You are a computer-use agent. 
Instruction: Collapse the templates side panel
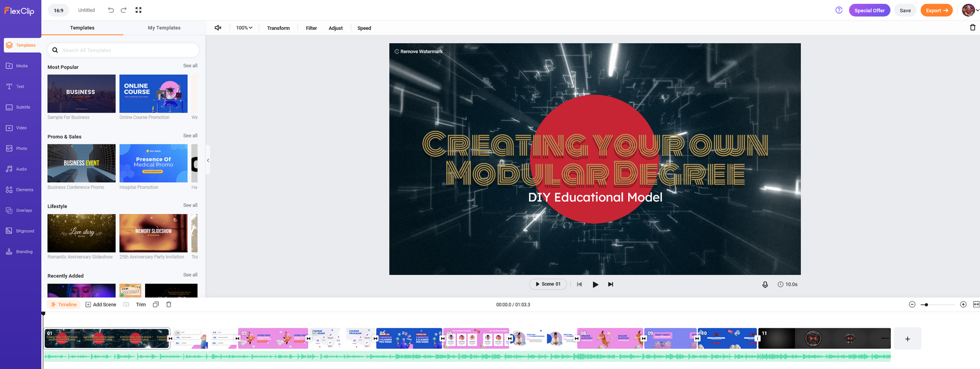click(208, 161)
